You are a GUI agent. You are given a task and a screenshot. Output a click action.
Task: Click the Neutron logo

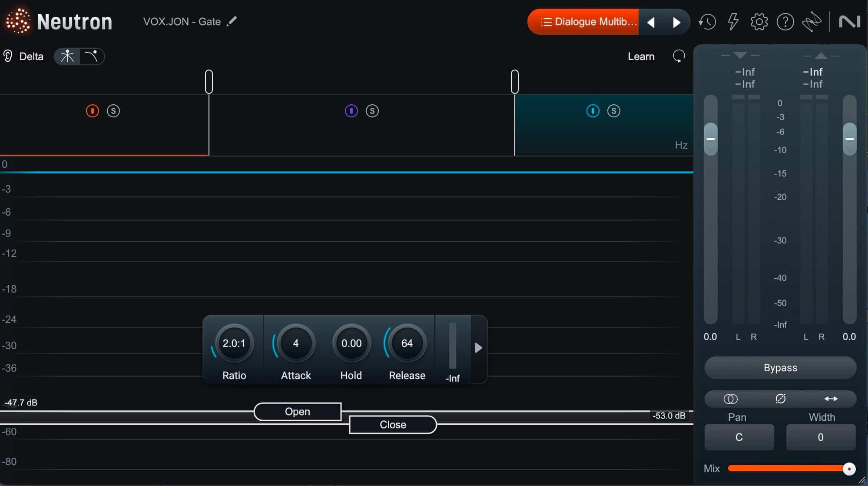(x=58, y=21)
